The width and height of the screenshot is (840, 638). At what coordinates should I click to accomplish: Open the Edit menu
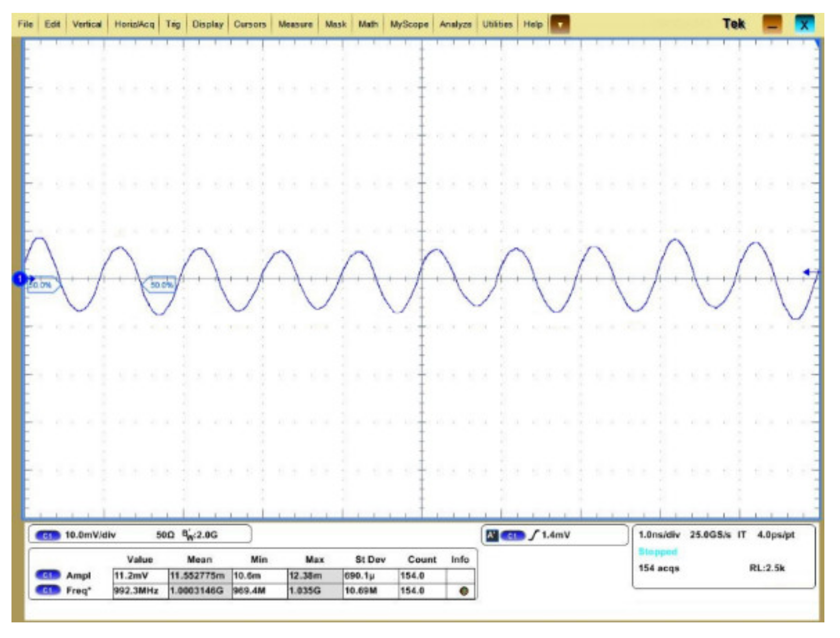52,24
